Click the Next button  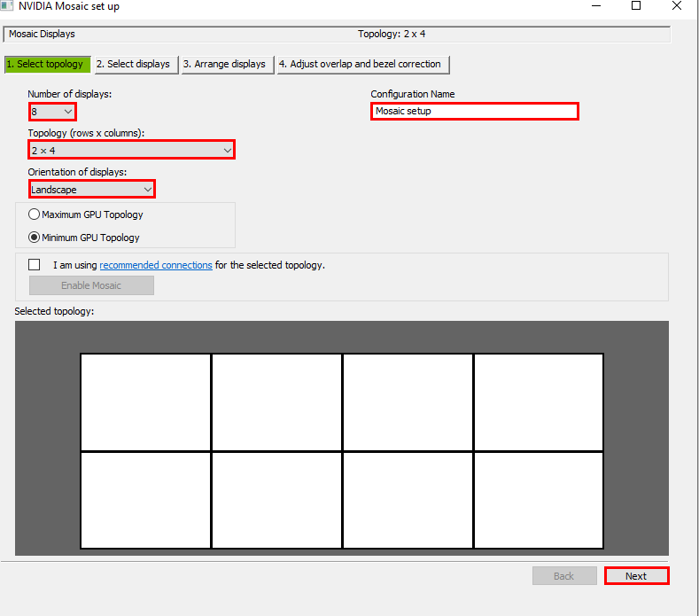coord(636,576)
